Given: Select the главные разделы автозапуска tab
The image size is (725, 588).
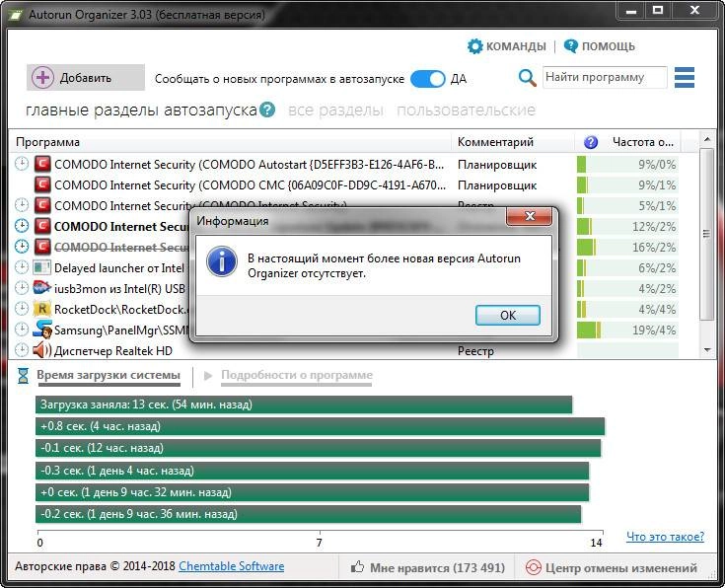Looking at the screenshot, I should click(x=141, y=110).
